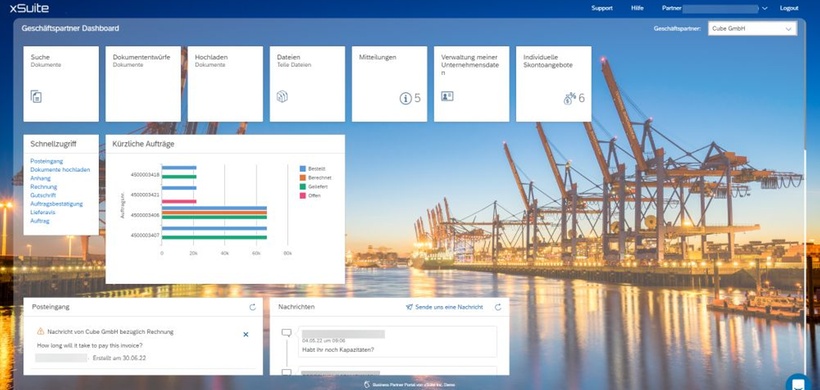
Task: Click Sende uns eine Nachricht link
Action: (x=449, y=307)
